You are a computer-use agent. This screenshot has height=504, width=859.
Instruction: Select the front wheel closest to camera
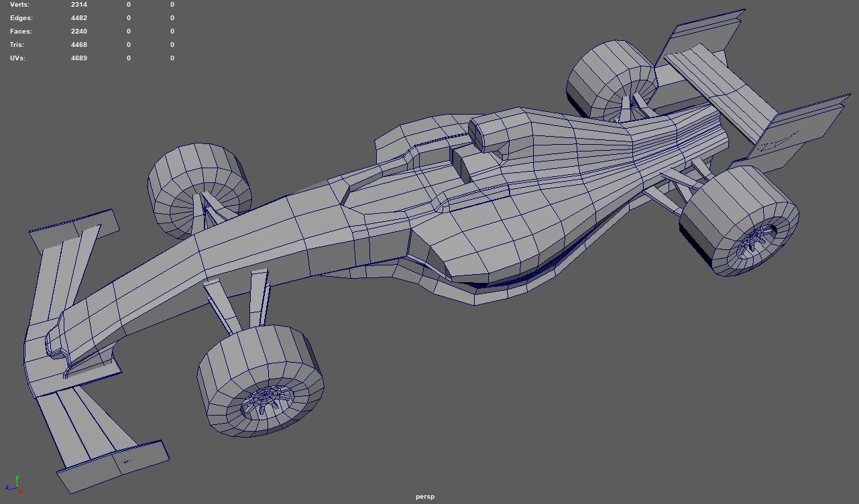click(262, 381)
